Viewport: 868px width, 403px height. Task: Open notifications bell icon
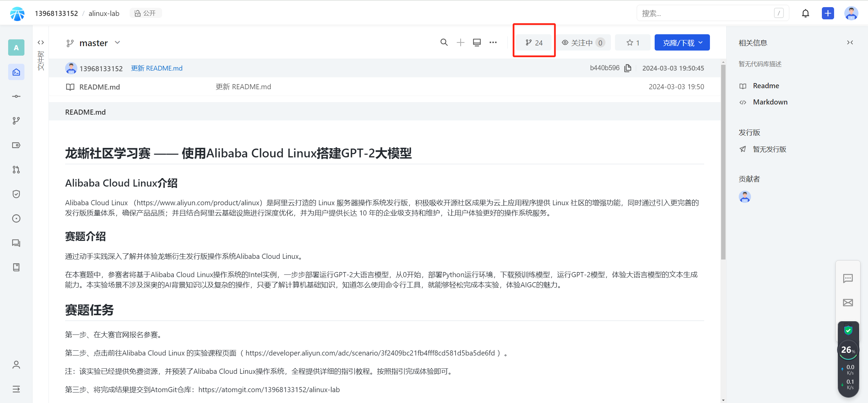[805, 13]
